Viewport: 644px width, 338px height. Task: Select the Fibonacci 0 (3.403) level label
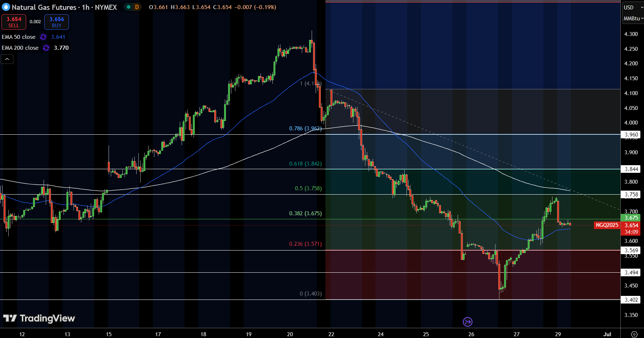click(311, 294)
